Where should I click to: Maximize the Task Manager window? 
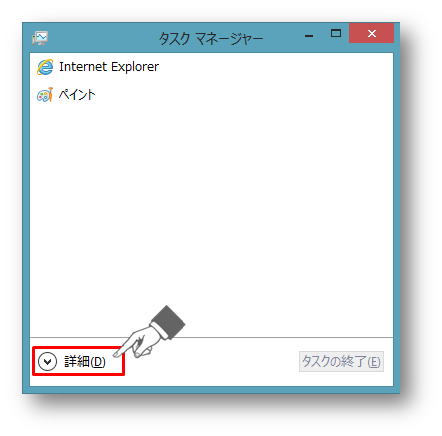pyautogui.click(x=336, y=33)
